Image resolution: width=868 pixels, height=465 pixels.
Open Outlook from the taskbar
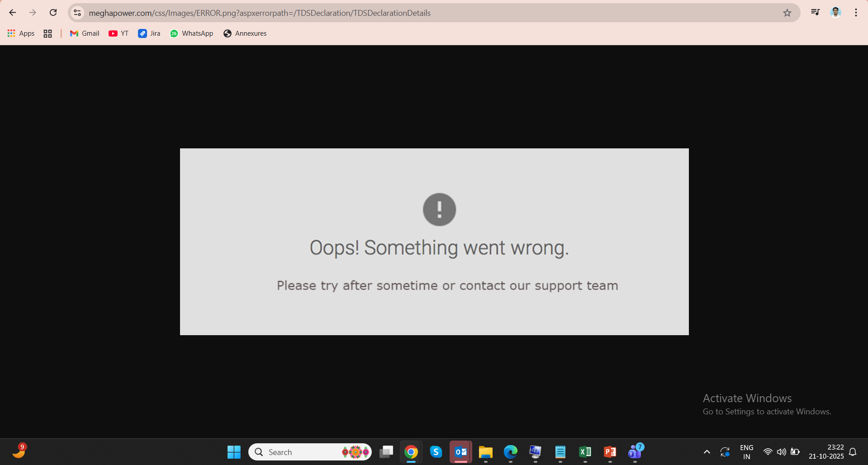click(x=461, y=452)
